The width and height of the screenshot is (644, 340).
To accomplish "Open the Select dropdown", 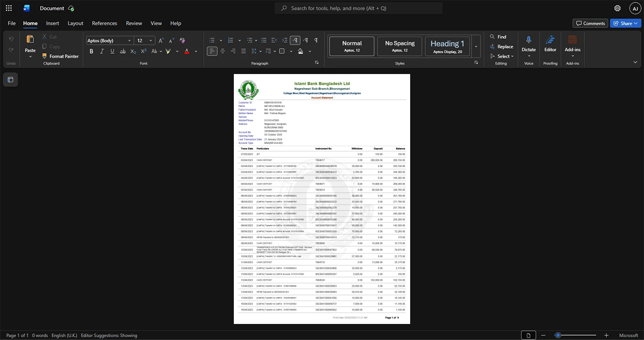I will 502,56.
